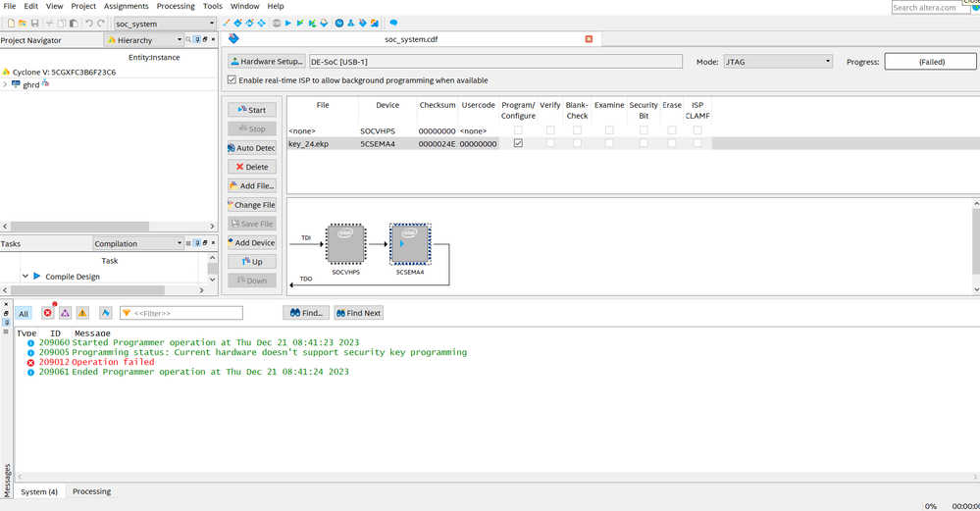
Task: Click the Progress bar showing Failed
Action: coord(931,61)
